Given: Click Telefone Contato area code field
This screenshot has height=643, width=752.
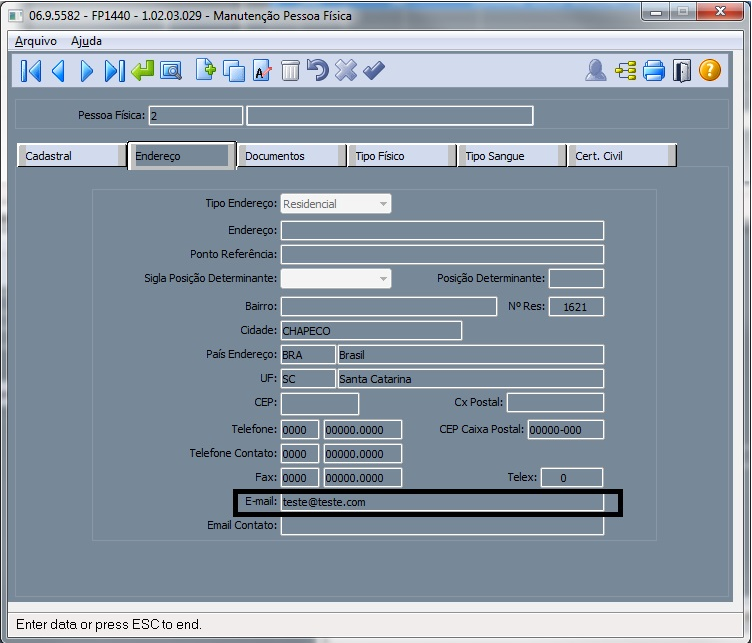Looking at the screenshot, I should coord(300,454).
